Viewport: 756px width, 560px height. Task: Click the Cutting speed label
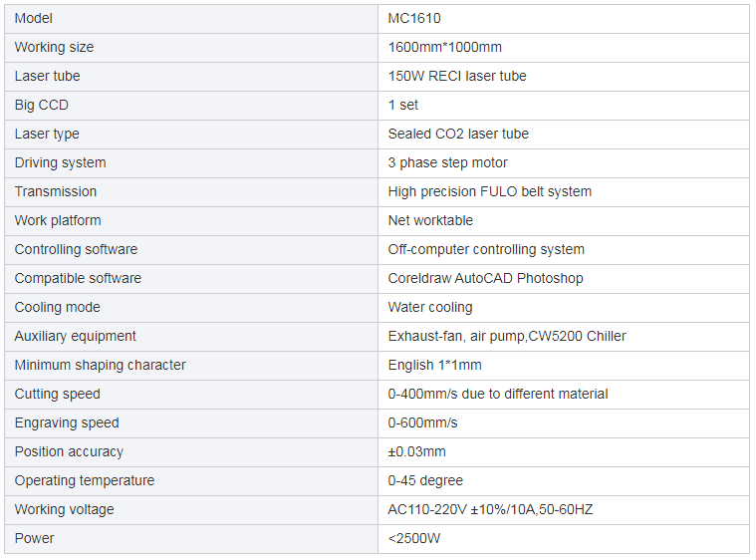coord(57,394)
